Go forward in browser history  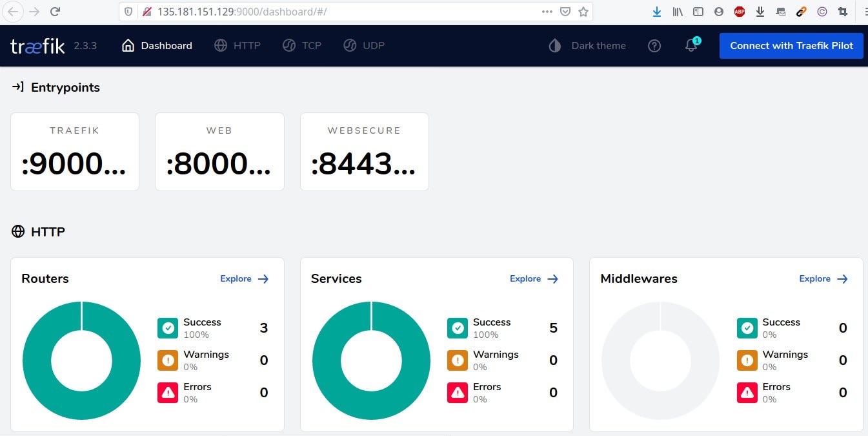[x=34, y=12]
